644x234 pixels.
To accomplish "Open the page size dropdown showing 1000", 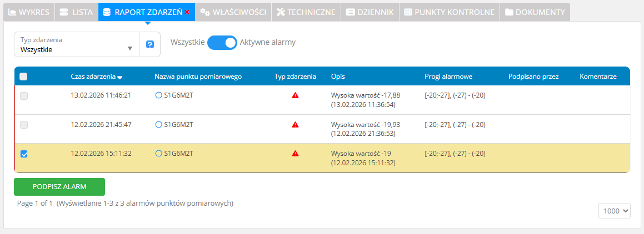I will click(615, 211).
